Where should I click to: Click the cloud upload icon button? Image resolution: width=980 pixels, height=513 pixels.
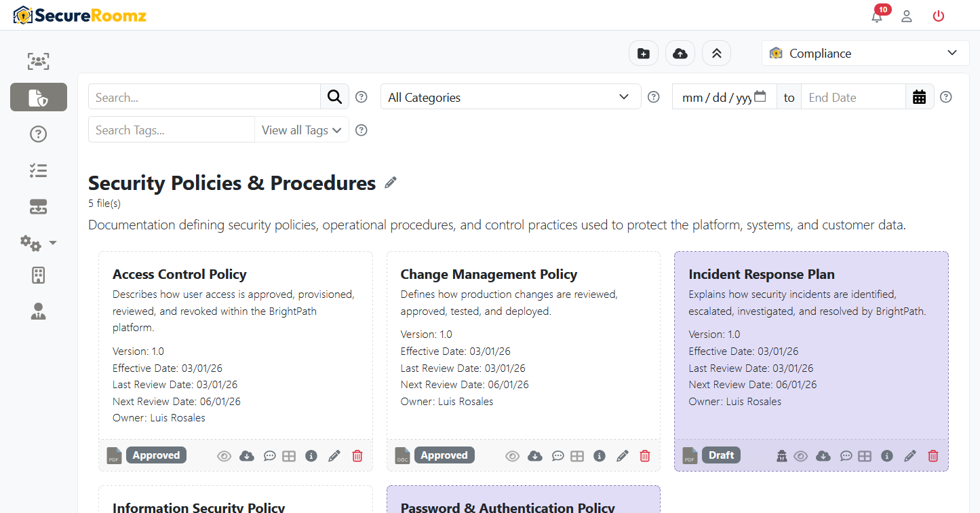pyautogui.click(x=680, y=54)
